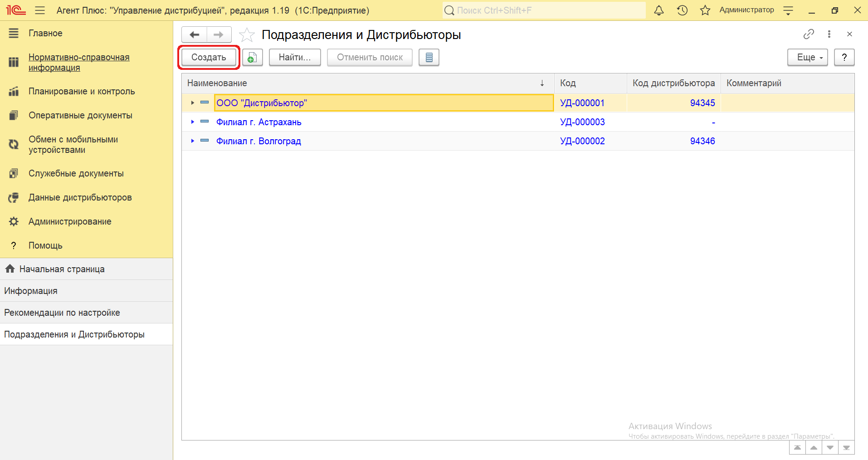The image size is (868, 460).
Task: Click the notifications bell icon
Action: coord(658,10)
